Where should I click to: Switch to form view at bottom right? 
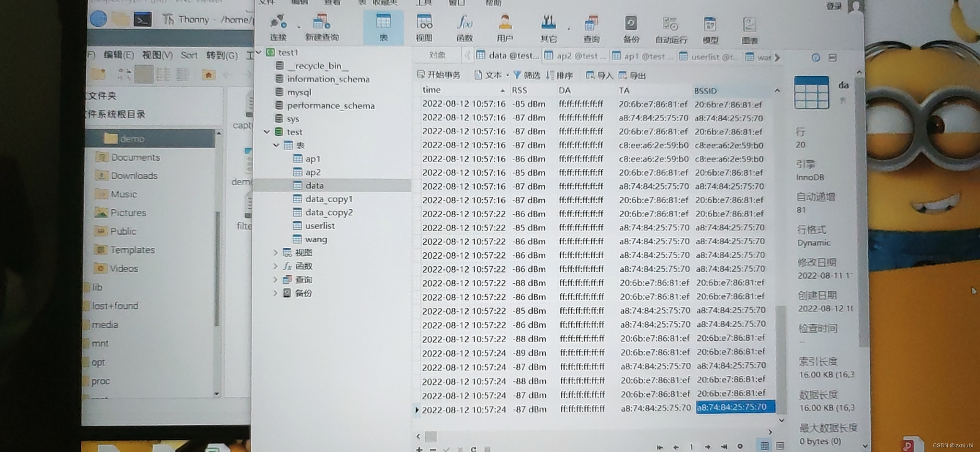click(x=780, y=446)
